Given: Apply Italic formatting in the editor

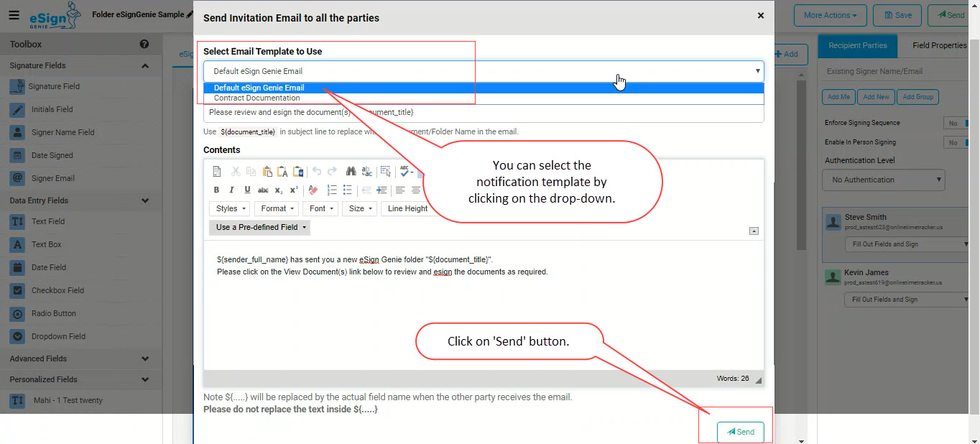Looking at the screenshot, I should (231, 190).
